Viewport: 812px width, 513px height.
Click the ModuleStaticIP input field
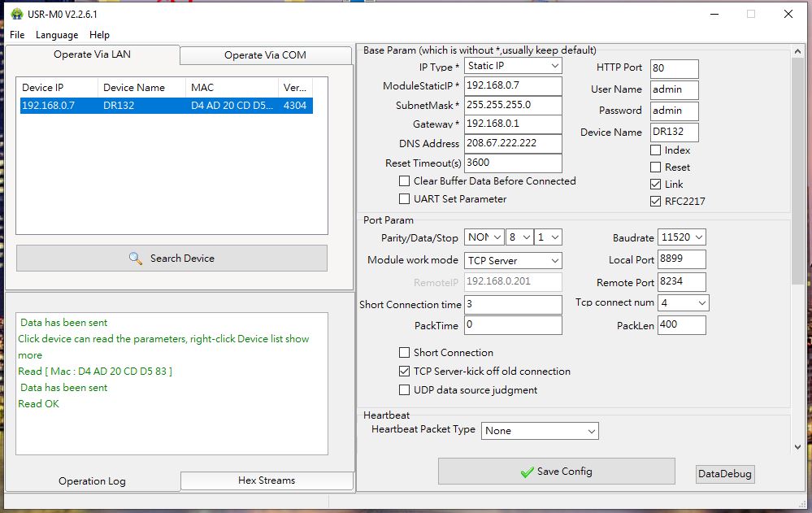click(513, 86)
